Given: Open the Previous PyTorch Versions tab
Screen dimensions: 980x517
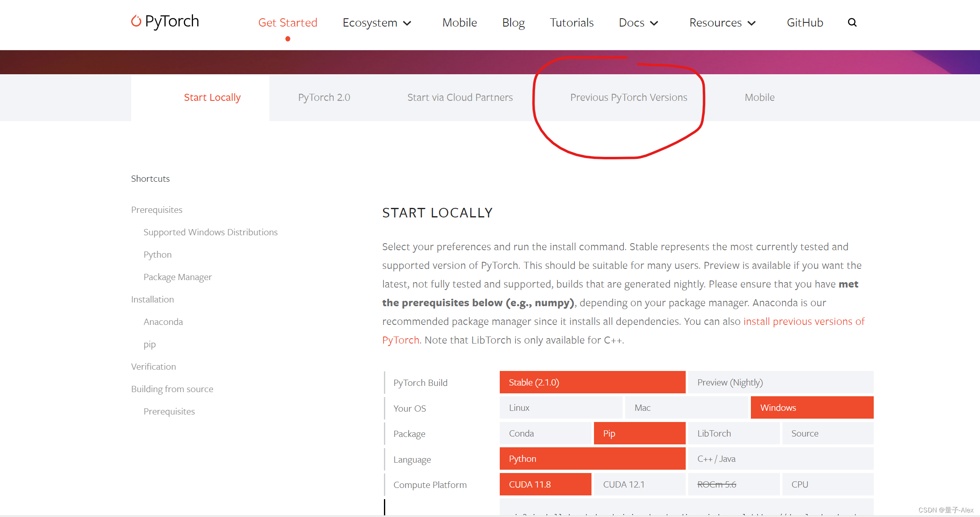Looking at the screenshot, I should click(628, 98).
